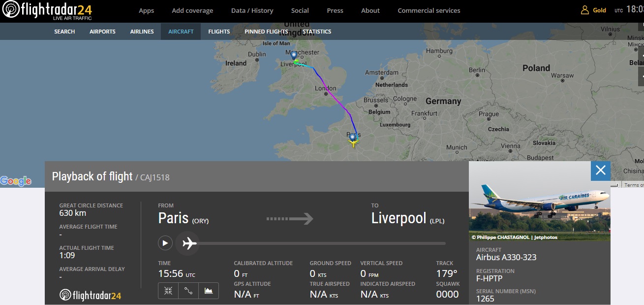
Task: Close the flight playback panel
Action: click(600, 170)
